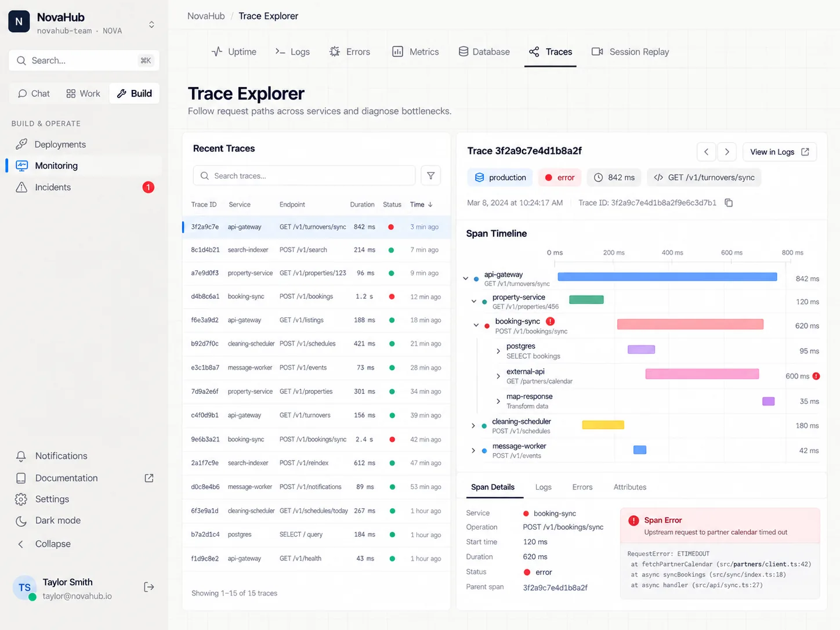
Task: Collapse the property-service span
Action: coord(474,302)
